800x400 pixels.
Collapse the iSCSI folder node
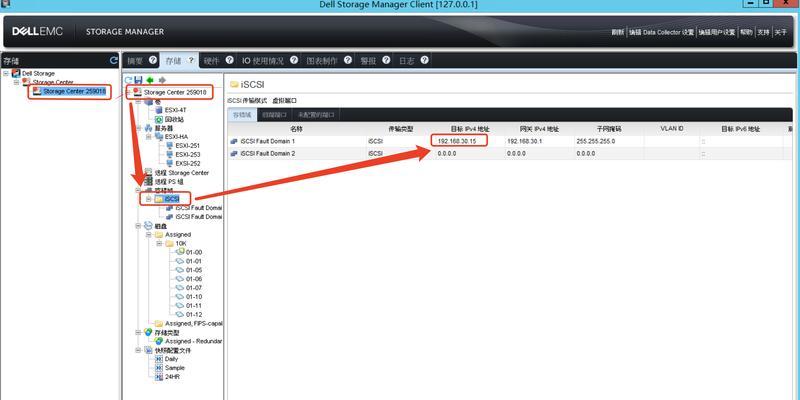[148, 199]
